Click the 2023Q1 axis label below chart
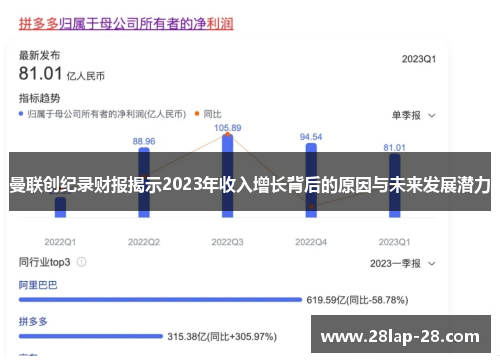Image resolution: width=500 pixels, height=362 pixels. tap(395, 242)
